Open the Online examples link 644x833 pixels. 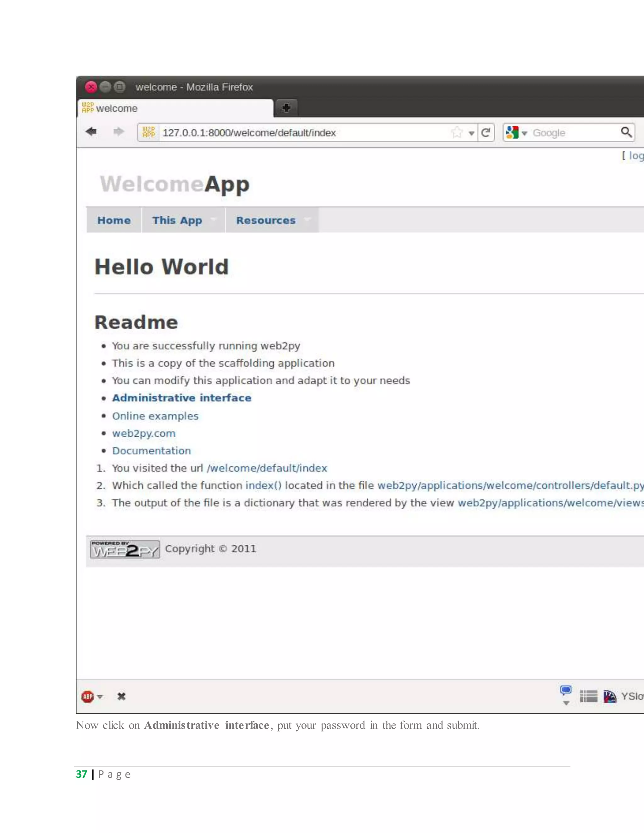click(155, 416)
